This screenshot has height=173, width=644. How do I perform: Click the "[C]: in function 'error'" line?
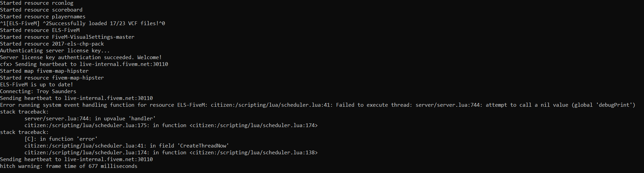coord(61,139)
